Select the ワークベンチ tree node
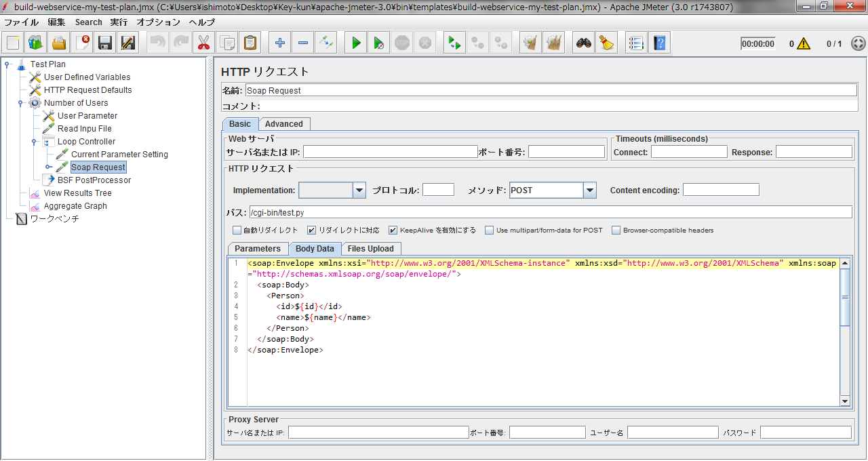868x461 pixels. [x=54, y=219]
